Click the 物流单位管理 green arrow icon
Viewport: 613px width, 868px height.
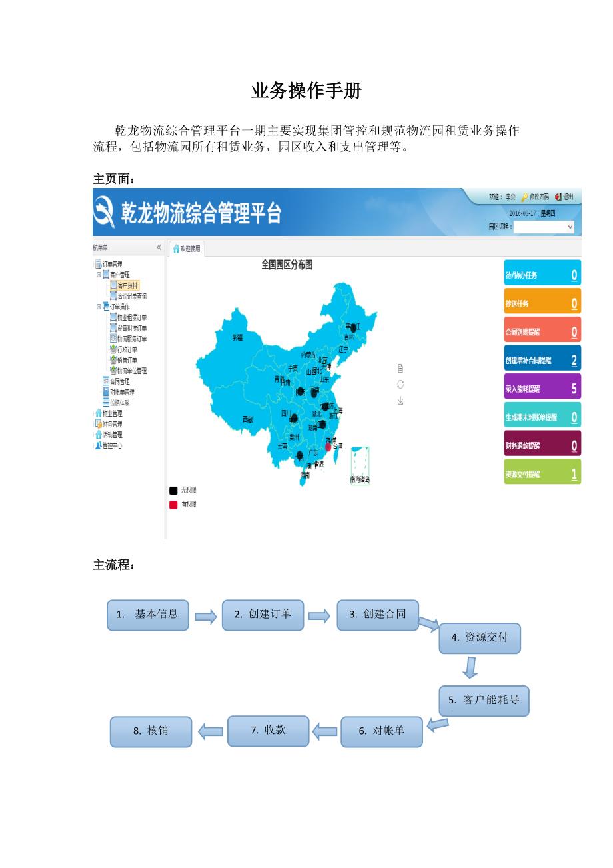pyautogui.click(x=113, y=371)
